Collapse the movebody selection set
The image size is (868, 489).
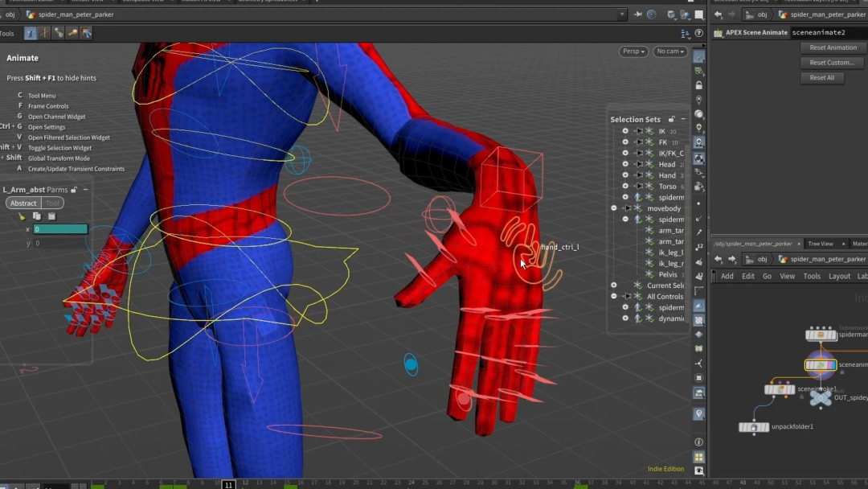(614, 208)
